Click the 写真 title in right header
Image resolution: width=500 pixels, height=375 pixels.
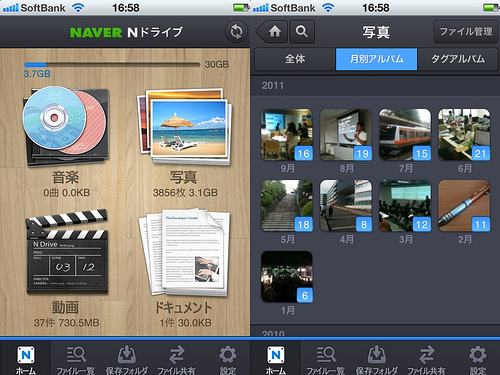(x=376, y=32)
